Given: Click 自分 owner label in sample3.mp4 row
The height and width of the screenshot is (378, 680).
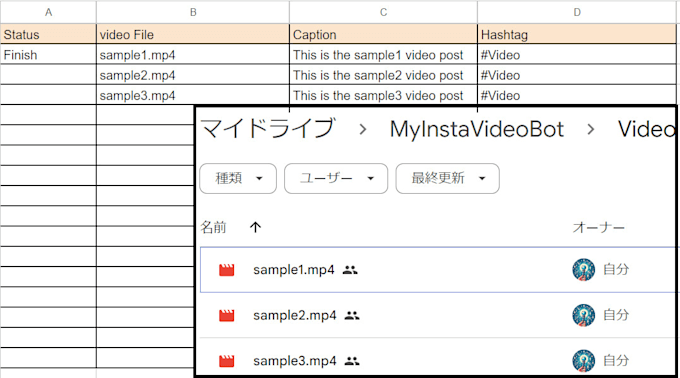Looking at the screenshot, I should [x=616, y=360].
